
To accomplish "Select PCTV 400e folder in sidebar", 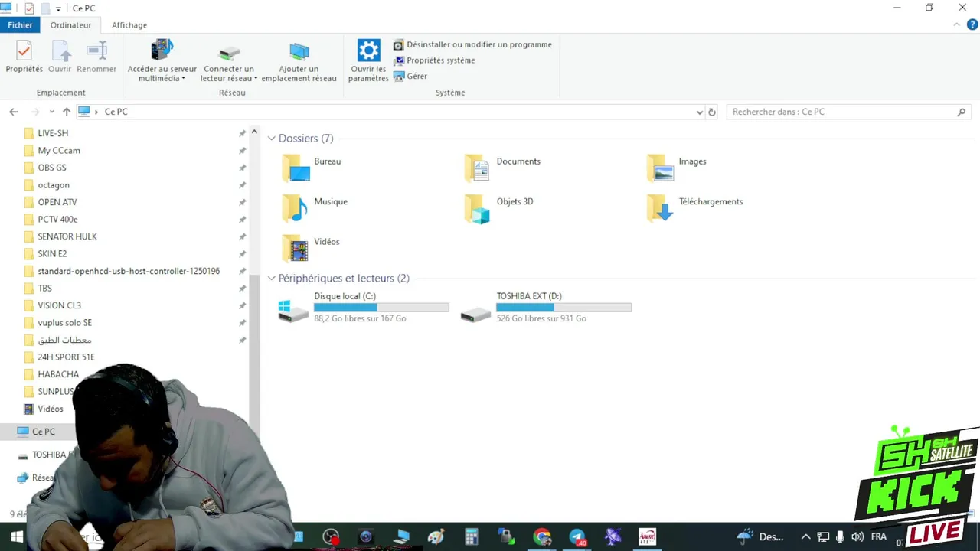I will (x=57, y=220).
